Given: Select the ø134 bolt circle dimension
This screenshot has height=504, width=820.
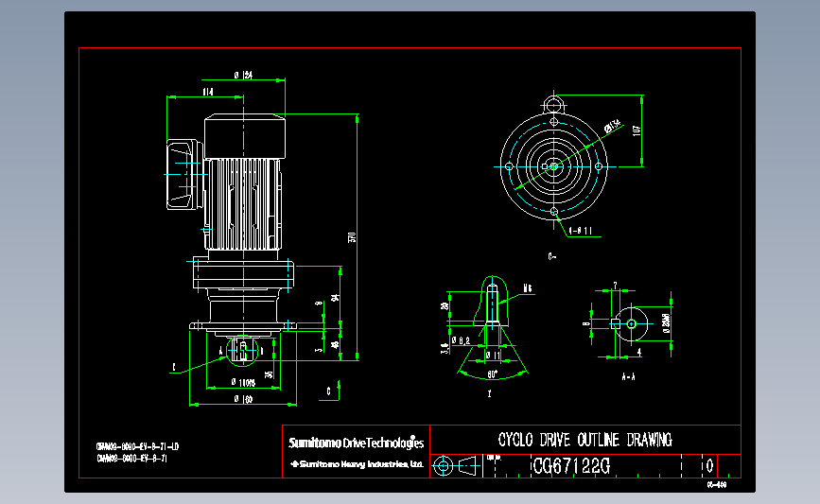Looking at the screenshot, I should [612, 126].
